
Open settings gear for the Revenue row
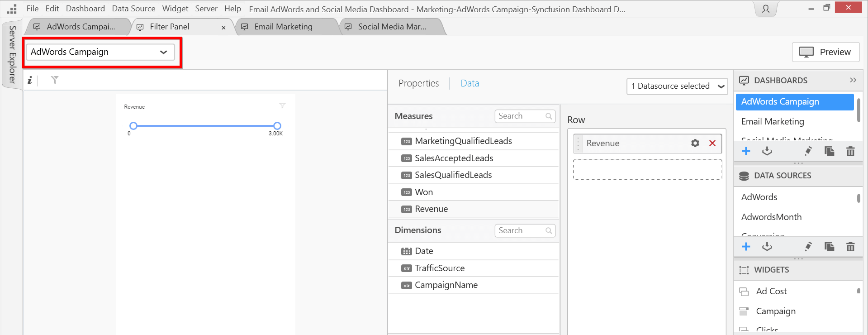(x=695, y=143)
